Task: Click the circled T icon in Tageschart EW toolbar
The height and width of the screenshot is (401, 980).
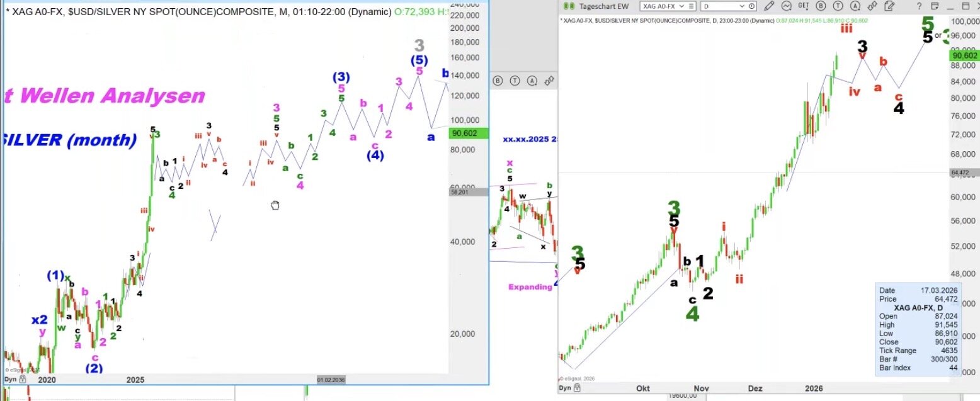Action: click(x=838, y=6)
